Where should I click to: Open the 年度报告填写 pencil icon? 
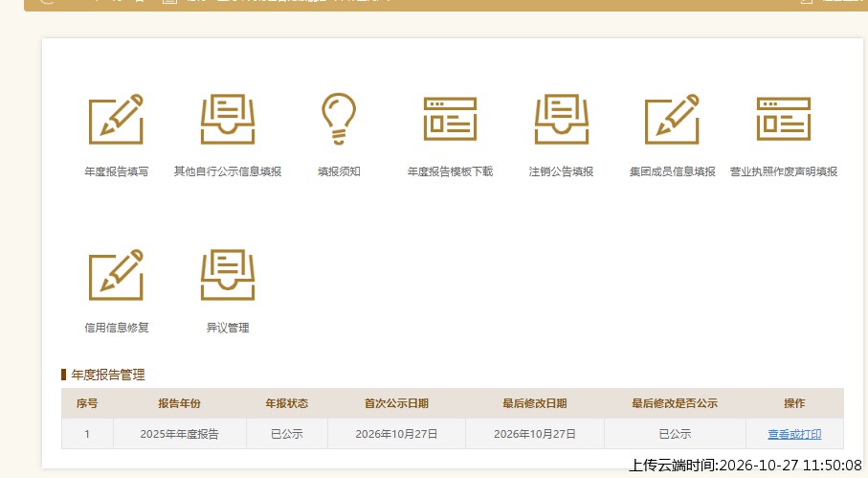point(116,119)
